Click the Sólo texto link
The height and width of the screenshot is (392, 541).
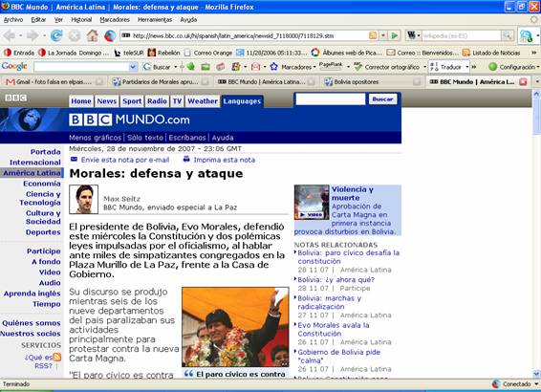145,138
